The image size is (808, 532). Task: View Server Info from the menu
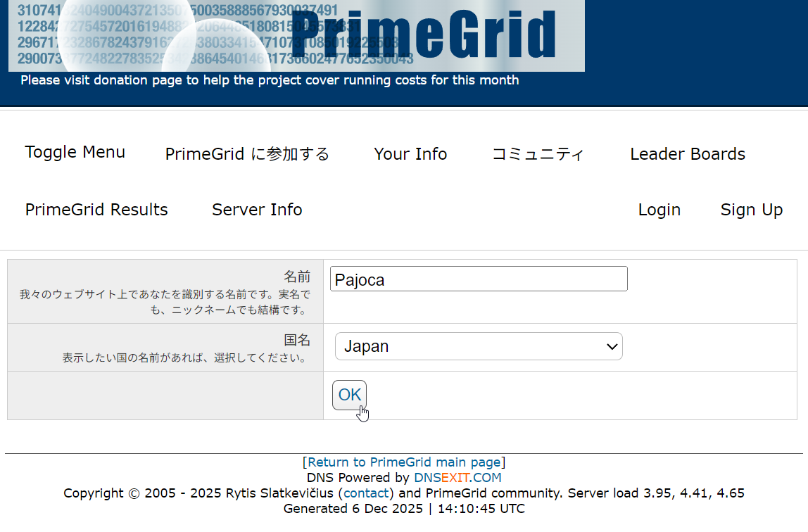256,209
